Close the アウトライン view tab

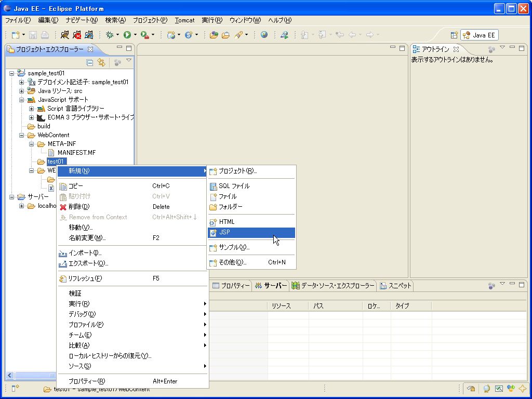[x=456, y=49]
